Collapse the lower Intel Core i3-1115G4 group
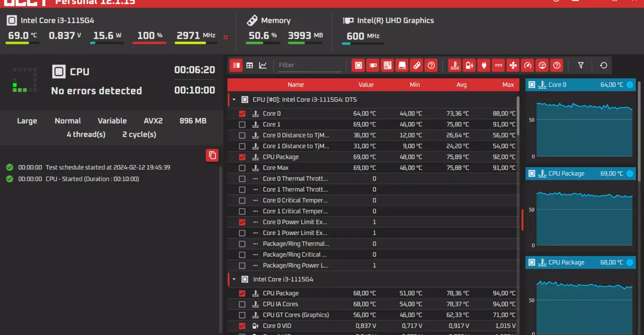The image size is (644, 335). pos(234,279)
